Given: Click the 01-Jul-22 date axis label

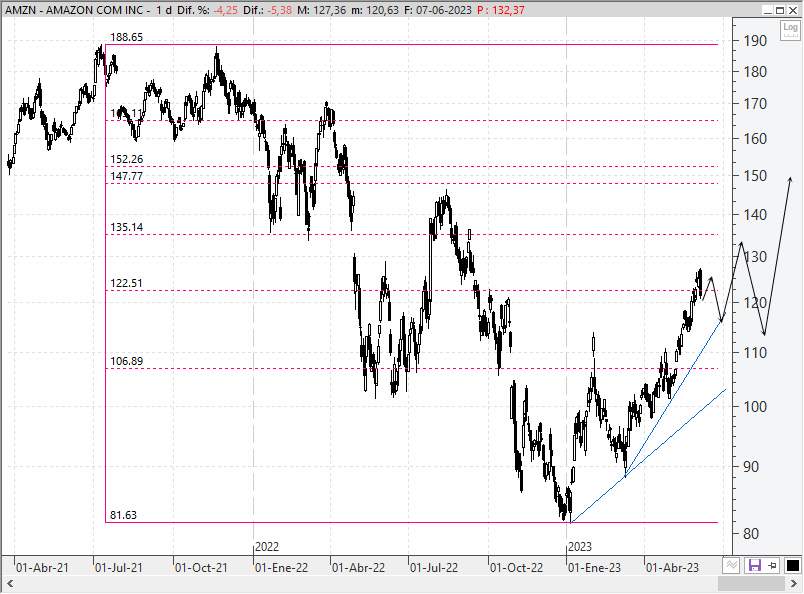Looking at the screenshot, I should click(434, 568).
